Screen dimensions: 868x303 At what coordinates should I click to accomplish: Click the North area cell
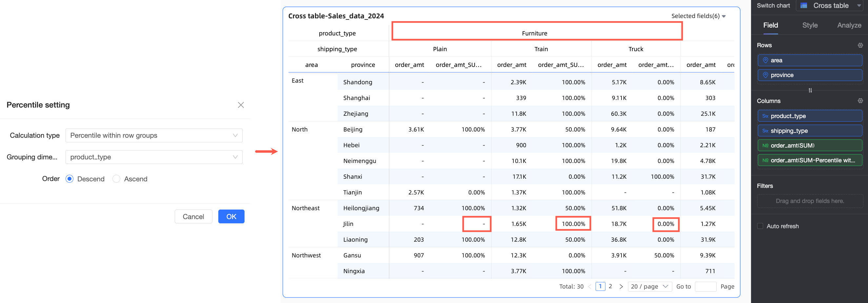pos(300,130)
